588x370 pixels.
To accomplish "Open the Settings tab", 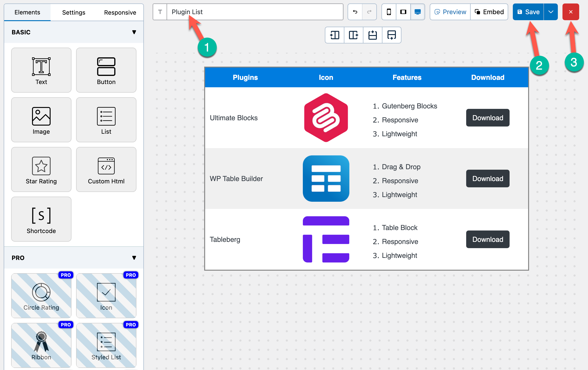I will [x=74, y=12].
